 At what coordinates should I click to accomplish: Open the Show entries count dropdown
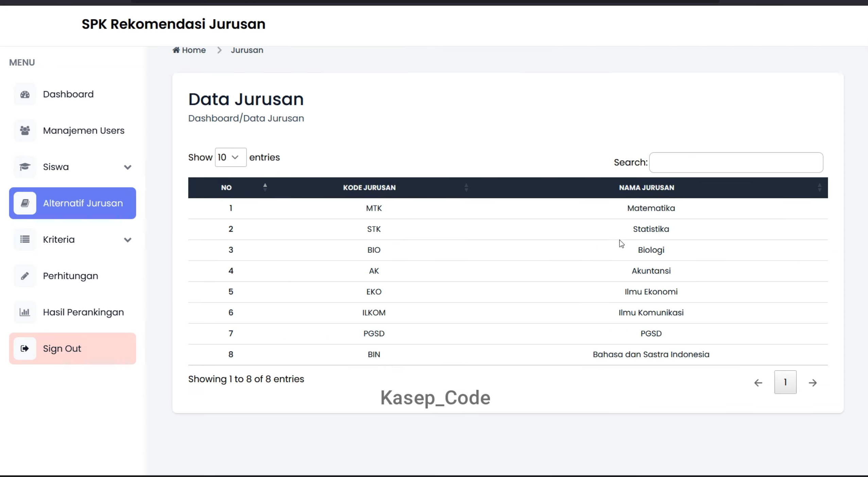pos(231,157)
